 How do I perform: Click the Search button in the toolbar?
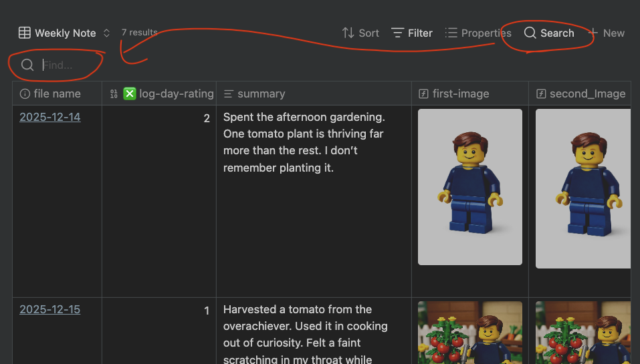pos(549,33)
